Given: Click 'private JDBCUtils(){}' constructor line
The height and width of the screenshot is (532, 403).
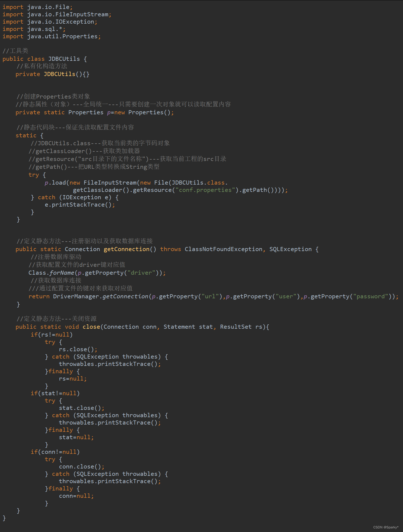Looking at the screenshot, I should point(52,74).
